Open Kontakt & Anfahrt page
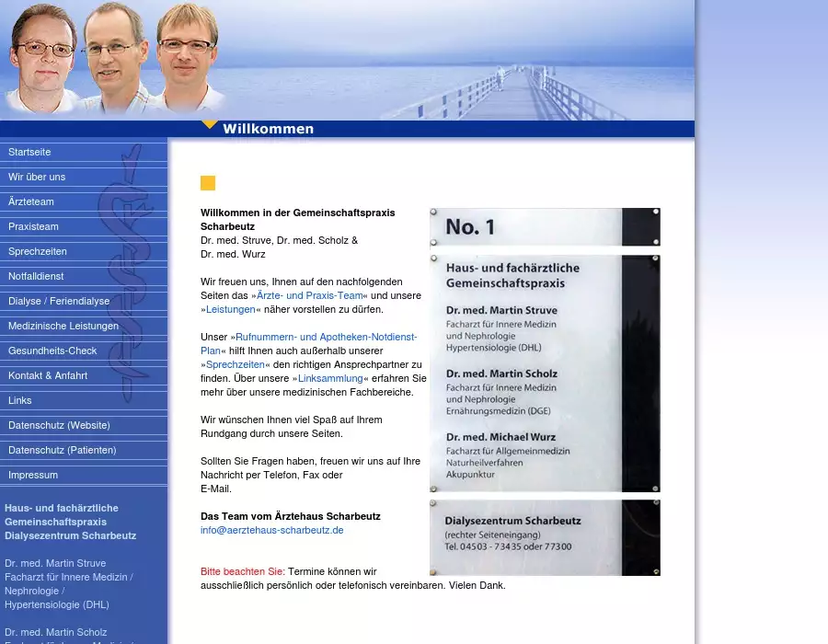The width and height of the screenshot is (828, 644). (x=48, y=375)
